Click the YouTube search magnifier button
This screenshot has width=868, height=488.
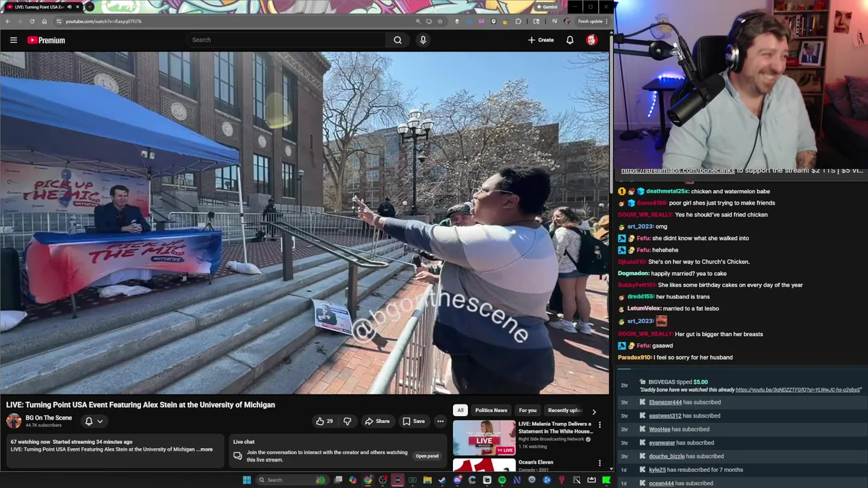397,40
